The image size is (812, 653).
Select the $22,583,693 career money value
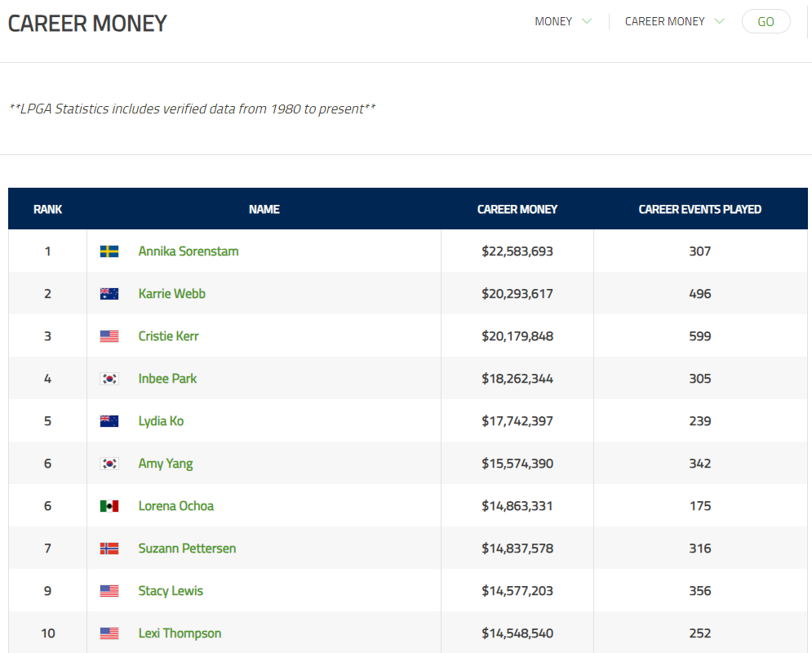(x=517, y=251)
